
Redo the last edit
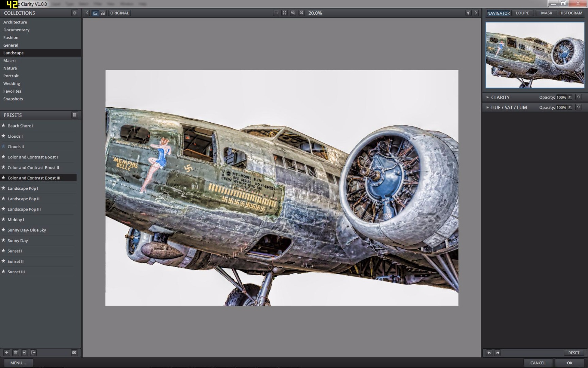pyautogui.click(x=497, y=353)
